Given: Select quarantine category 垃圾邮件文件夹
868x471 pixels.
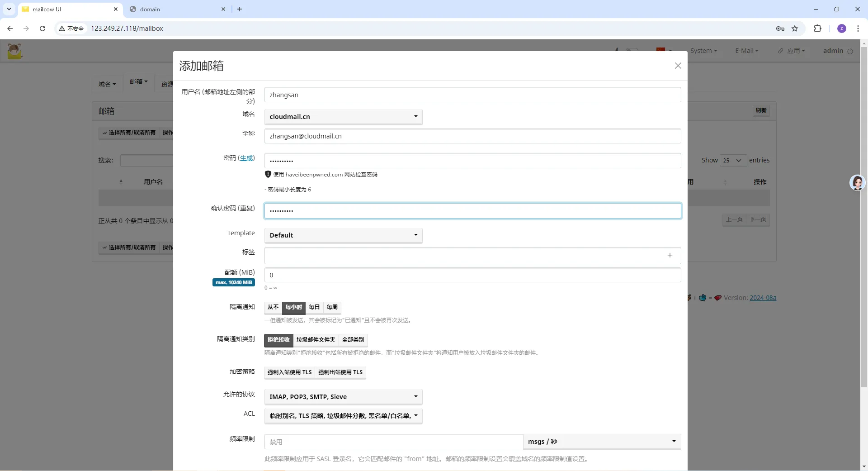Looking at the screenshot, I should tap(316, 340).
